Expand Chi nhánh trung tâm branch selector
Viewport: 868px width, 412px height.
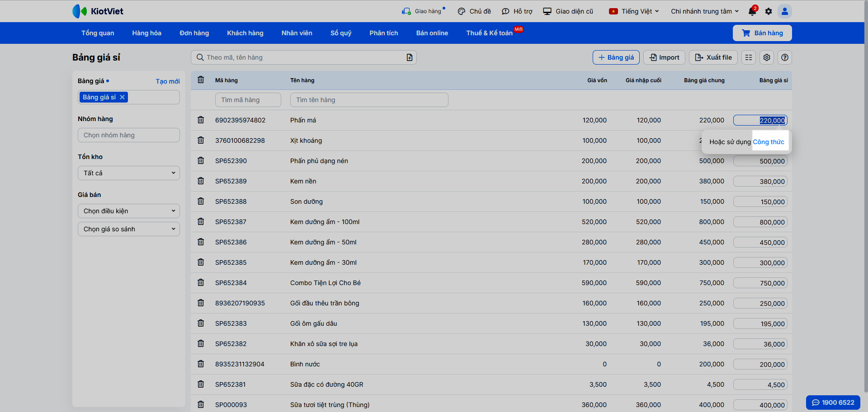click(x=704, y=11)
